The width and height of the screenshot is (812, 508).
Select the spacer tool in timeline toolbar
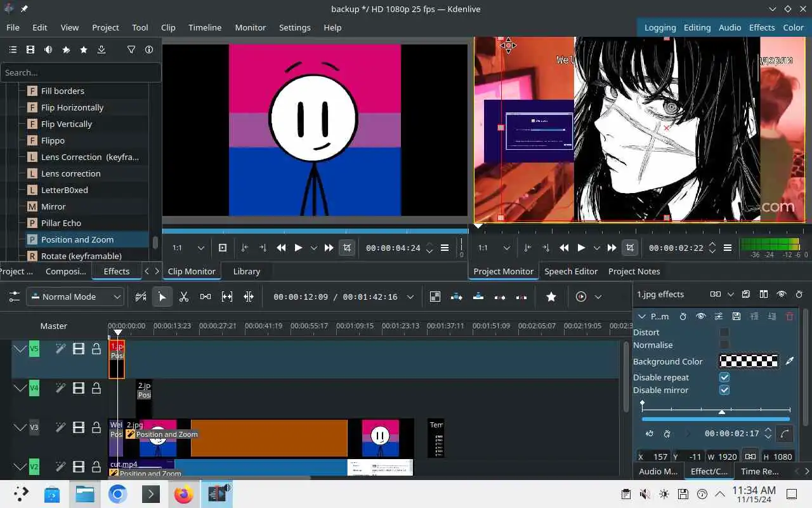click(206, 297)
